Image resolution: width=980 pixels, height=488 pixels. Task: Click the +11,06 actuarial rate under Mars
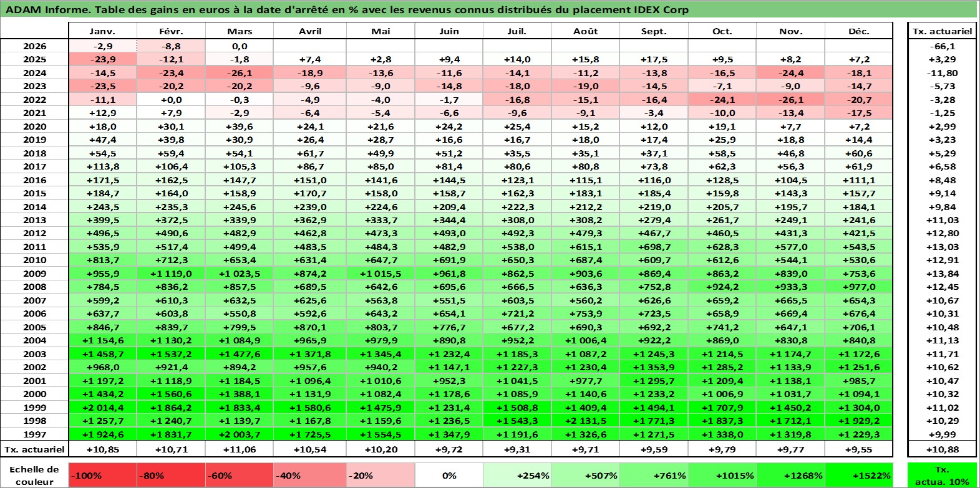click(x=240, y=449)
